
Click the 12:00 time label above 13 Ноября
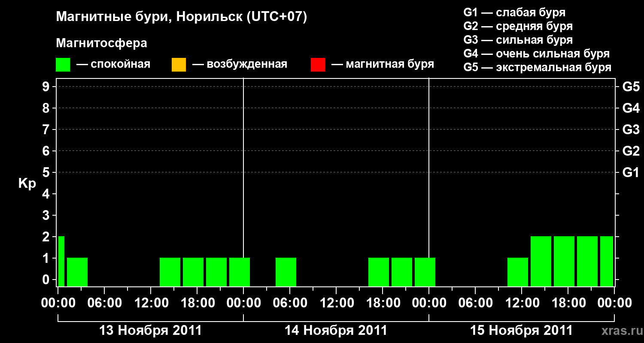coord(151,303)
